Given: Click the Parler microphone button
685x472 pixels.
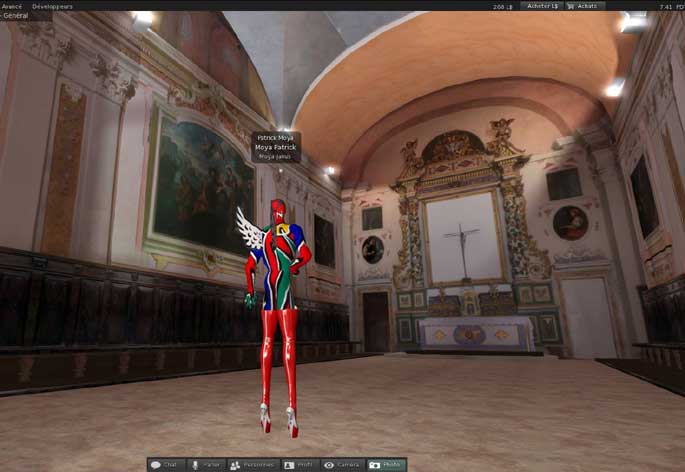Looking at the screenshot, I should tap(205, 465).
